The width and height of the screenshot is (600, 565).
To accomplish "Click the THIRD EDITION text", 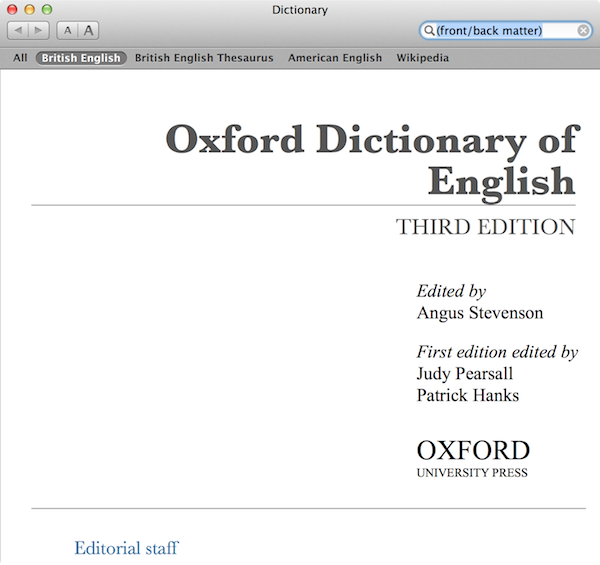I will pos(485,227).
